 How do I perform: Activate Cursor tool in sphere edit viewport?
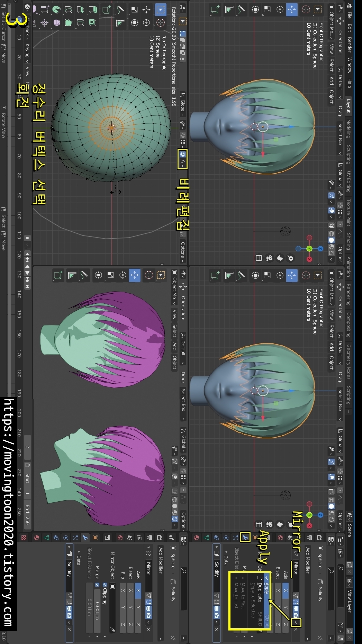coord(161,22)
